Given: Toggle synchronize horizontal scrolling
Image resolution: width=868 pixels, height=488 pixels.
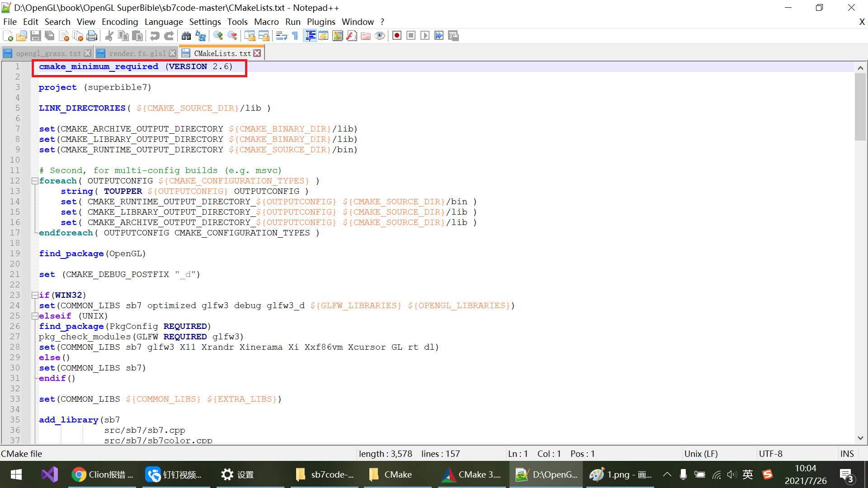Looking at the screenshot, I should (x=264, y=36).
